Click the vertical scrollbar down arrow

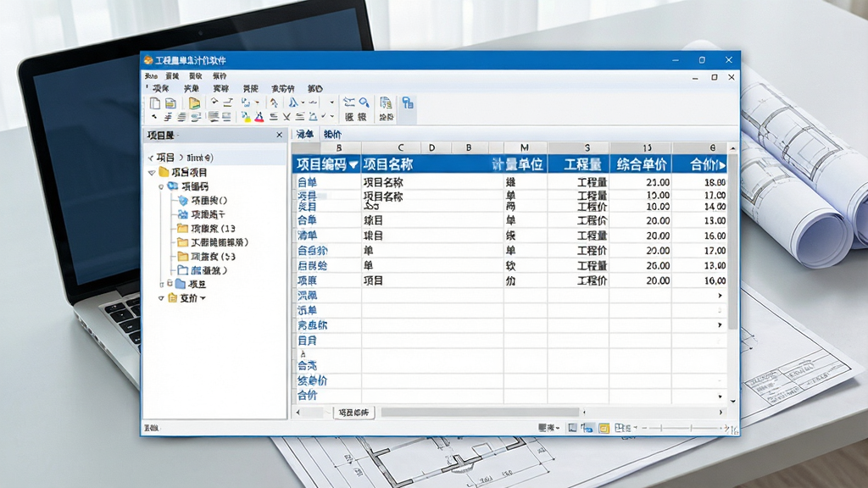pos(733,401)
